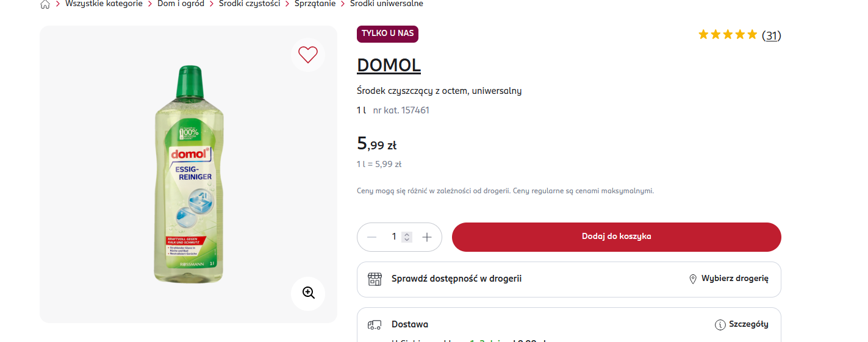
Task: Decrease quantity with the minus icon
Action: click(372, 237)
